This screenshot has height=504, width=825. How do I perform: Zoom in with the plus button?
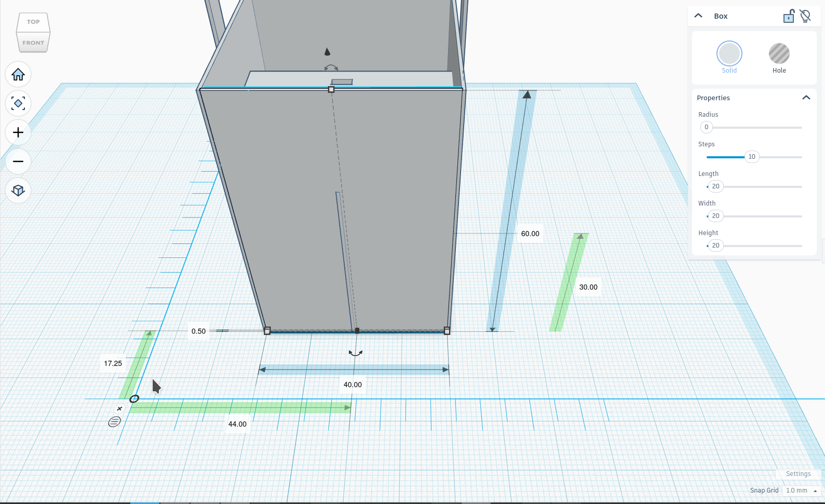[x=18, y=133]
